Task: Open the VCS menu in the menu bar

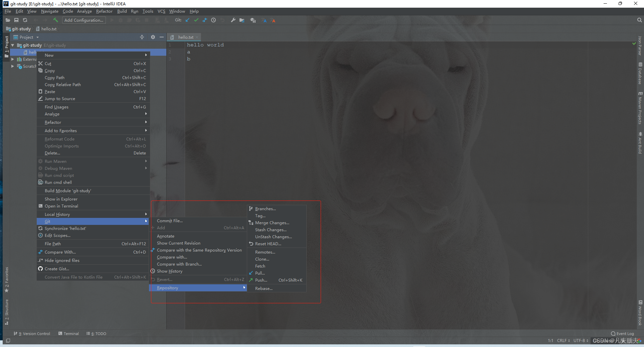Action: pyautogui.click(x=161, y=11)
